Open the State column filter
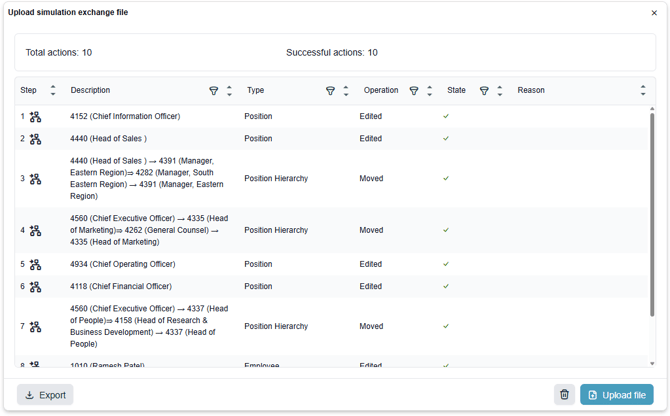Viewport: 670px width, 416px height. click(x=484, y=91)
